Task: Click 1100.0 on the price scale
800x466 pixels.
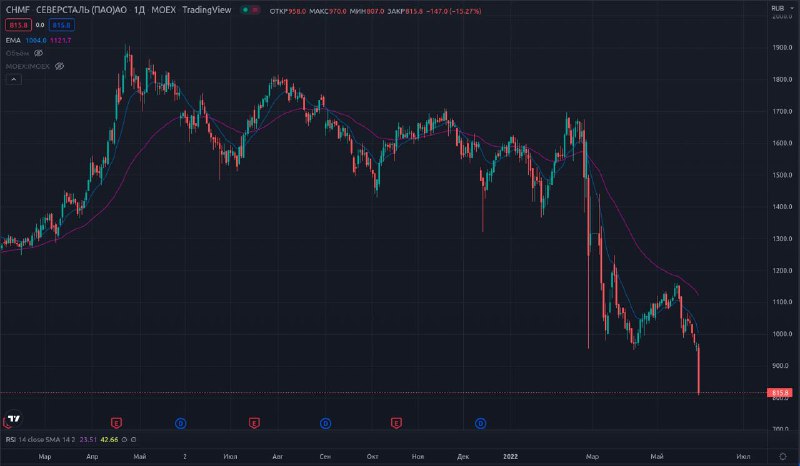Action: 782,302
